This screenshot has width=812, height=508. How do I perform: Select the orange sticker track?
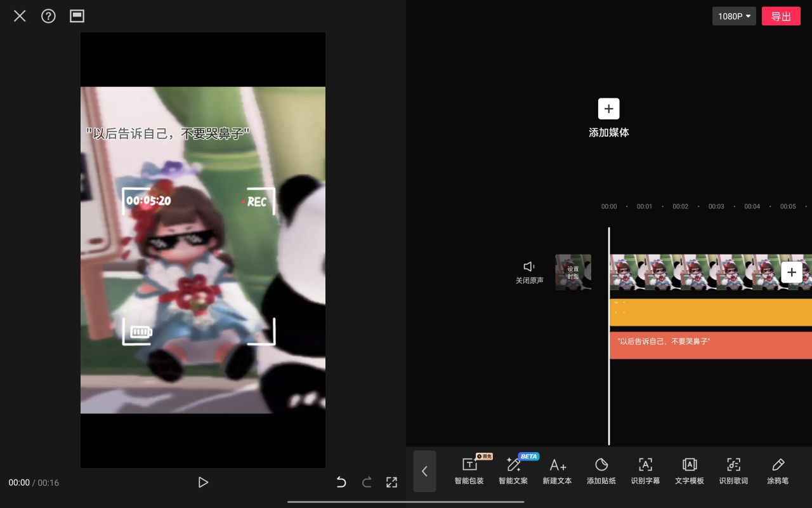coord(710,312)
